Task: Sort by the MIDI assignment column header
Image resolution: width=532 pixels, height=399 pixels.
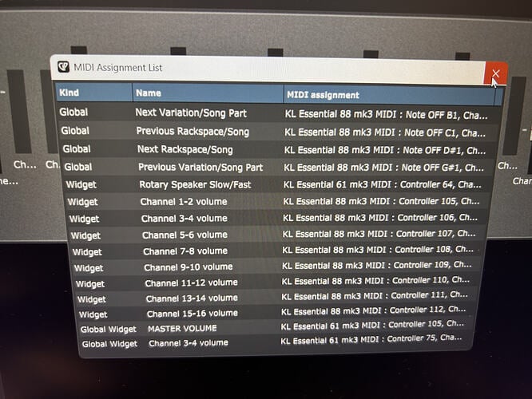Action: (389, 95)
